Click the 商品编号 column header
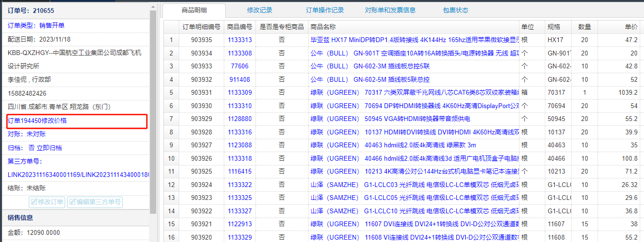 pos(240,27)
